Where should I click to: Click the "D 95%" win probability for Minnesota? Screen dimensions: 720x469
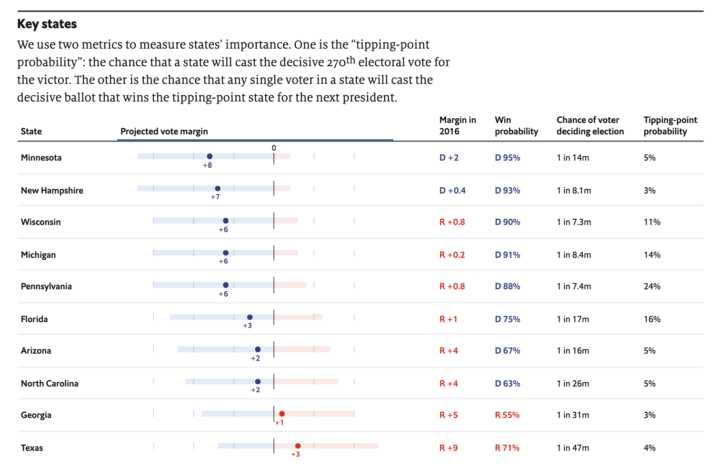coord(507,158)
